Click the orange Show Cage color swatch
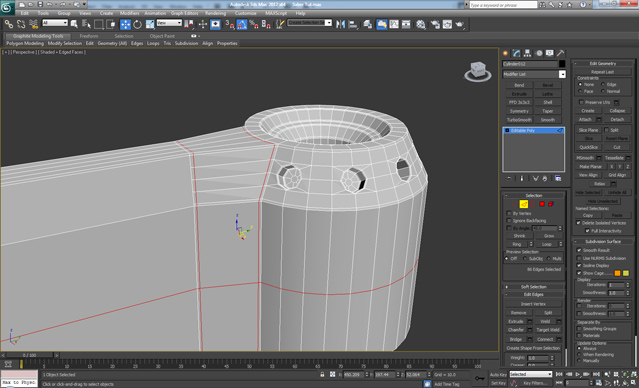The image size is (639, 388). 617,273
